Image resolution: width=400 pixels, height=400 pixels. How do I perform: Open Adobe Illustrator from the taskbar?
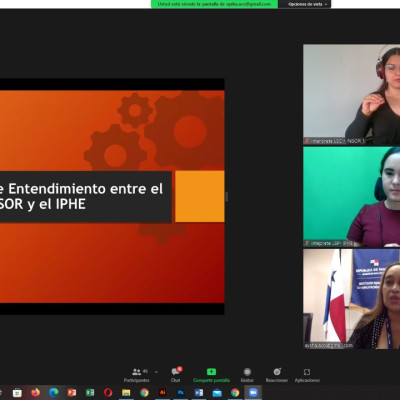point(163,393)
